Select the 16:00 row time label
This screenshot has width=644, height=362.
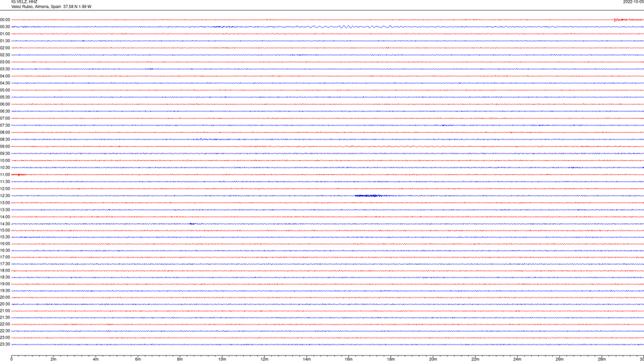(5, 244)
